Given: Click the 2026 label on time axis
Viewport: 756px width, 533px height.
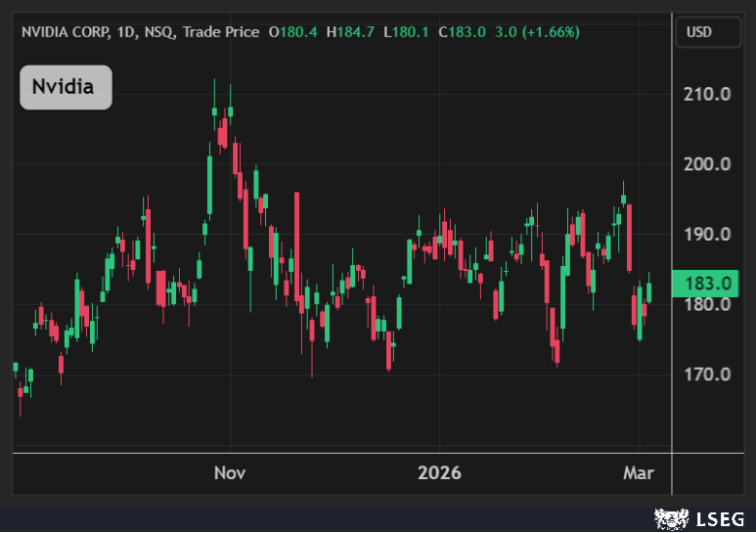Looking at the screenshot, I should [x=438, y=473].
